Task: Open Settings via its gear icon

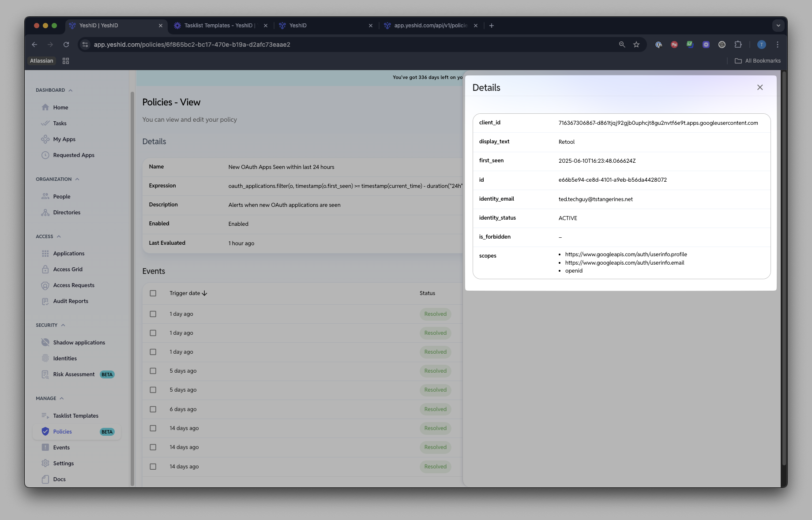Action: [x=45, y=463]
